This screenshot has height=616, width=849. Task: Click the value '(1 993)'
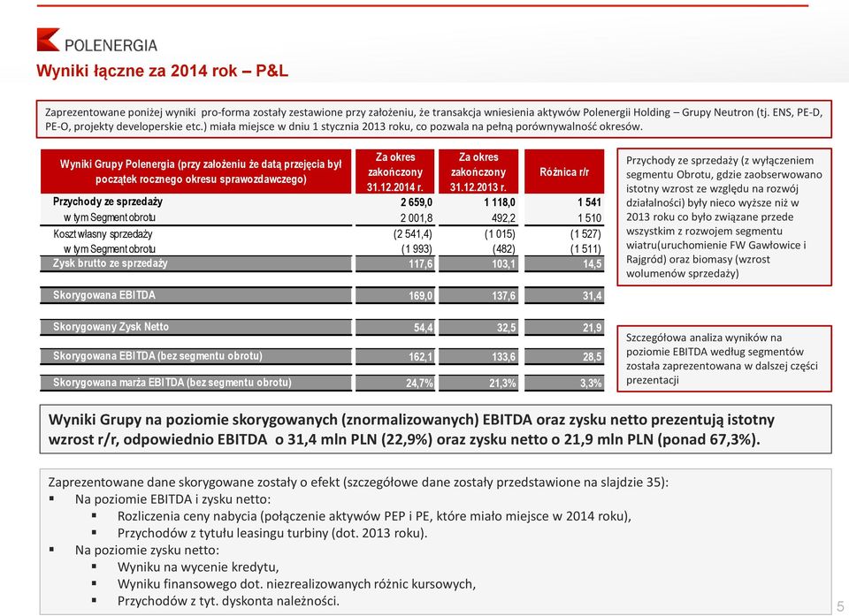pyautogui.click(x=417, y=249)
